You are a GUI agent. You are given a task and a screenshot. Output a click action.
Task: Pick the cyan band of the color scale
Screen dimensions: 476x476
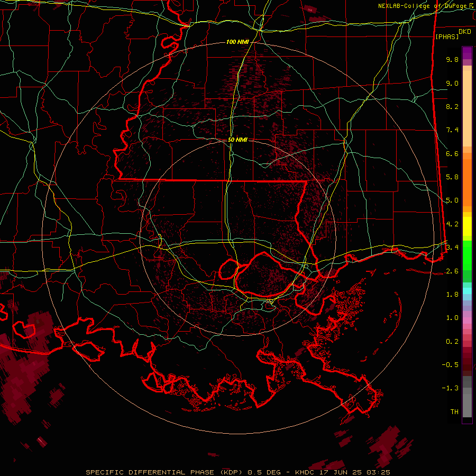[467, 290]
